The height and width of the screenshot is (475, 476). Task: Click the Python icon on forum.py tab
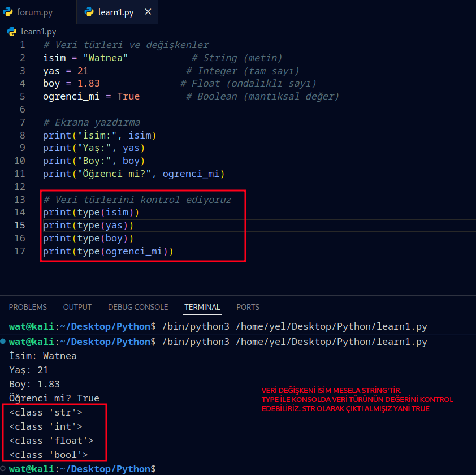click(x=8, y=12)
